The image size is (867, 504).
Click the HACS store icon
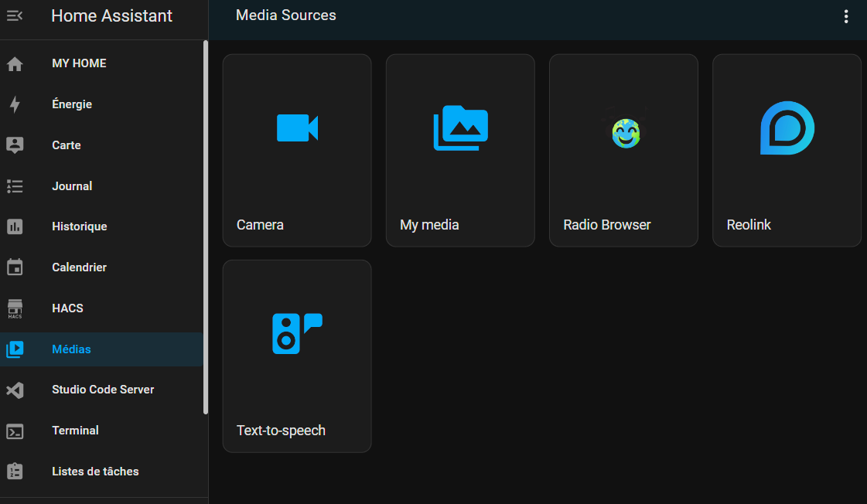click(15, 308)
